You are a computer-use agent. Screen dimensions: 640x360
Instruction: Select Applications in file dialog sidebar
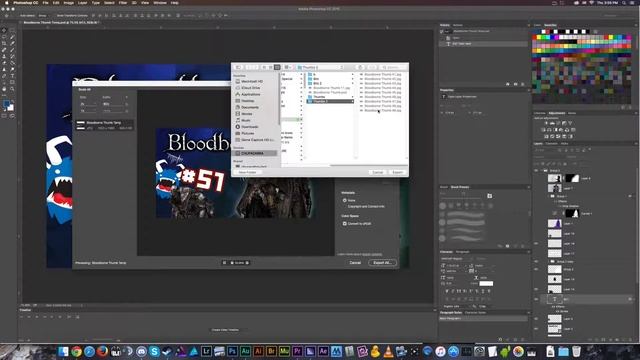pos(251,94)
